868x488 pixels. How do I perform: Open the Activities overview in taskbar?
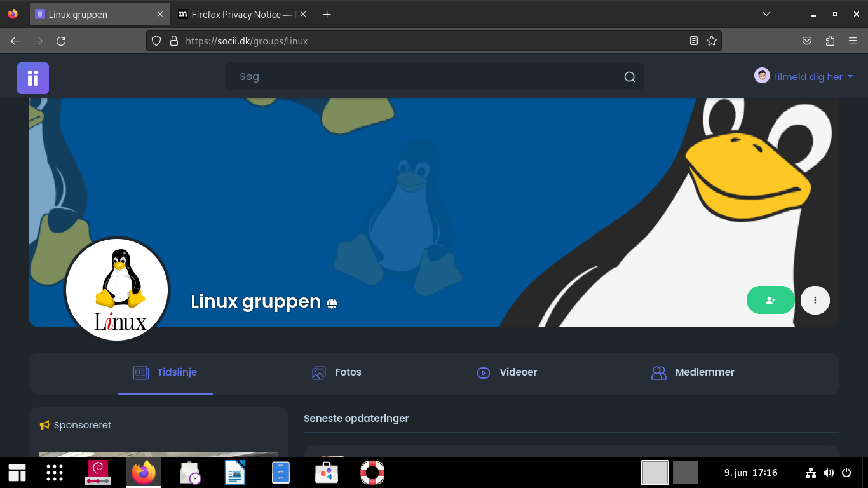point(17,473)
